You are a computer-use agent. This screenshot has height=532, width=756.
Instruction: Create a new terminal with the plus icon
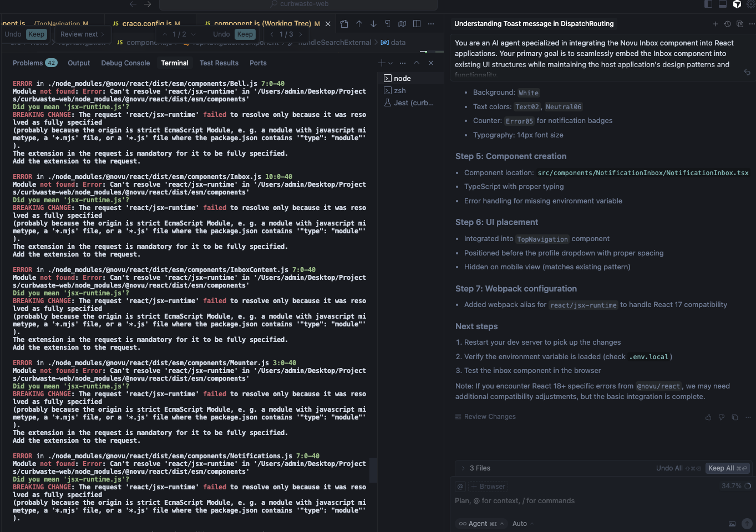click(382, 63)
